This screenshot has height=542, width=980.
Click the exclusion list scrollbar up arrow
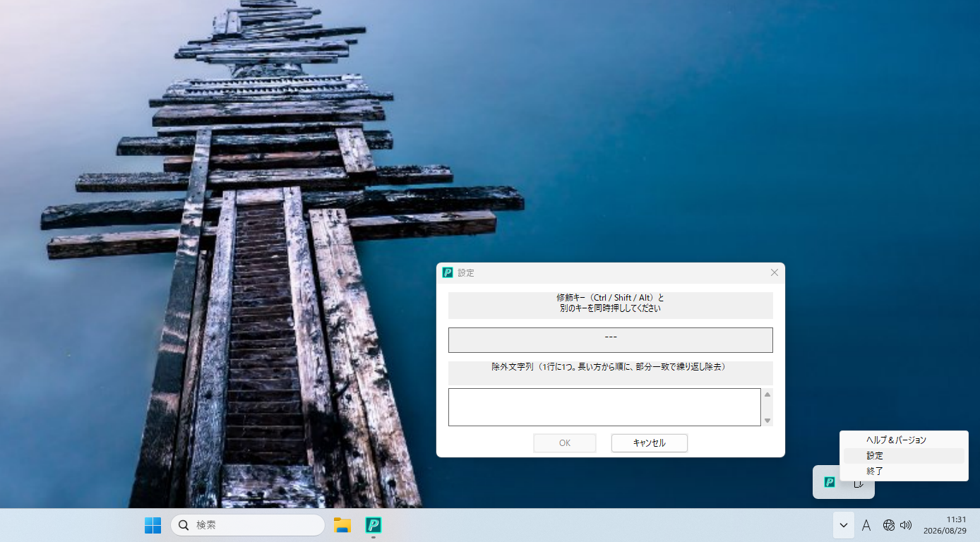pyautogui.click(x=767, y=395)
